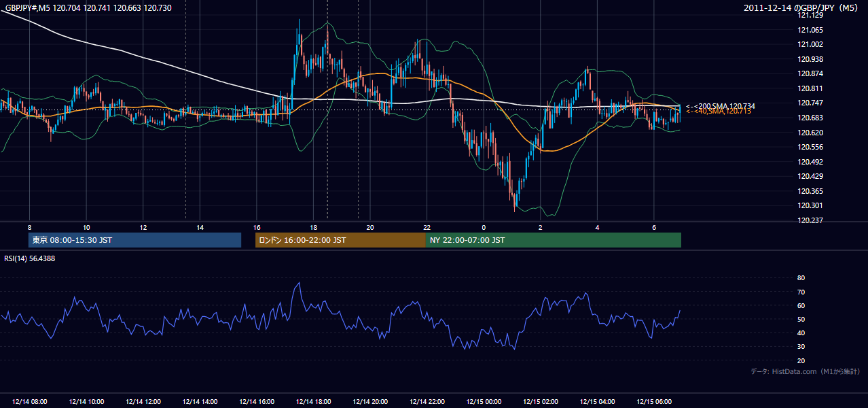Click hour label 18 below price chart

[313, 227]
